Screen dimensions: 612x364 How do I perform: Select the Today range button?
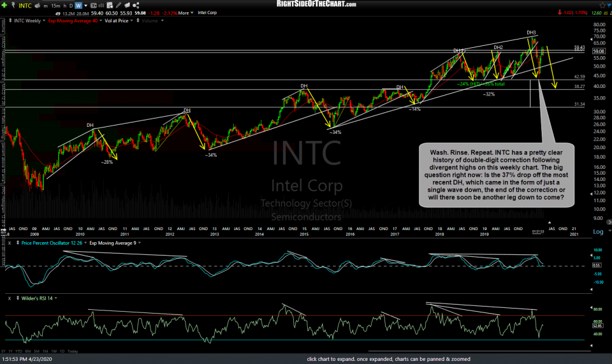[73, 351]
